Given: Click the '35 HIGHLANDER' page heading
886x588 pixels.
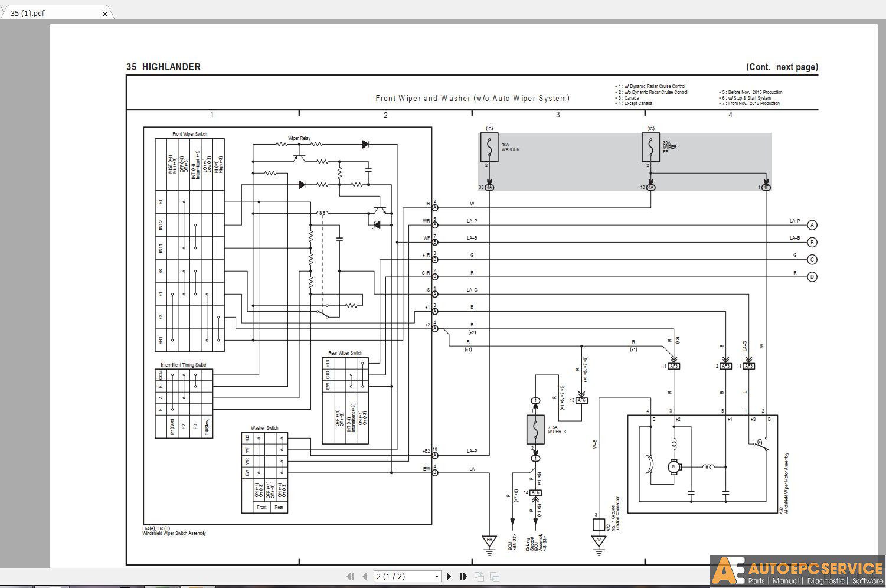Looking at the screenshot, I should coord(164,67).
